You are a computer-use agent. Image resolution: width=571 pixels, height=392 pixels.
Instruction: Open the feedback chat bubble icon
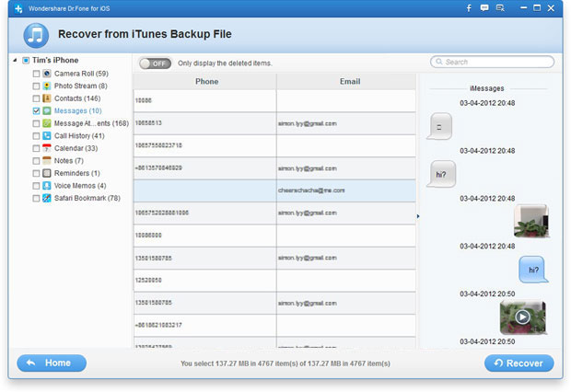coord(484,7)
